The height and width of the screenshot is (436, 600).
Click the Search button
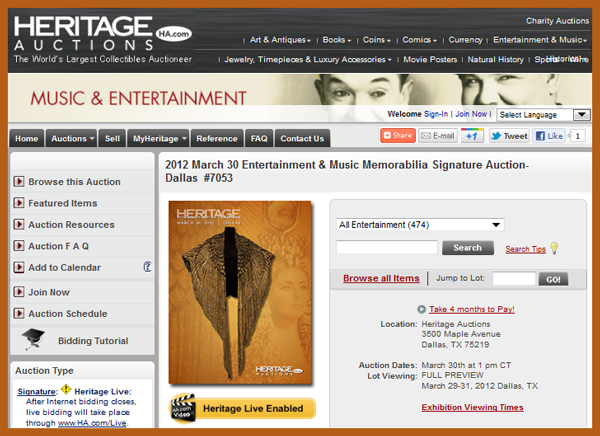(x=468, y=248)
